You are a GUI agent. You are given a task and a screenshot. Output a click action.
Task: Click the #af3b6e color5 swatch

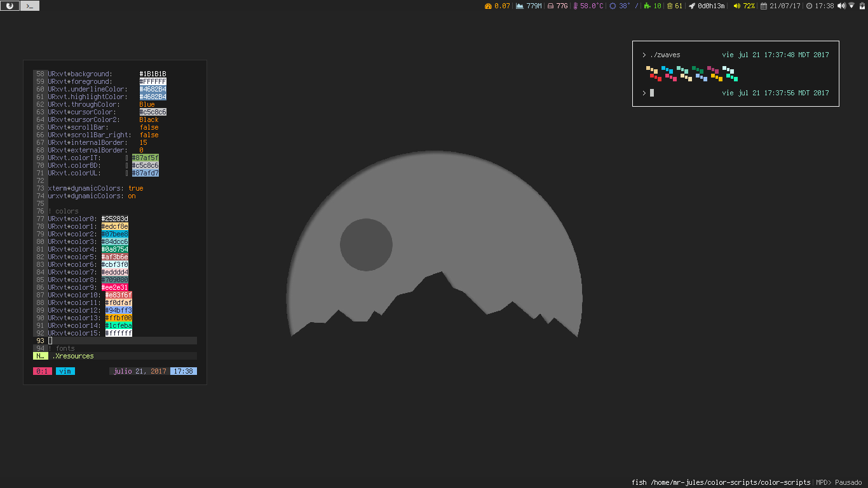point(115,257)
